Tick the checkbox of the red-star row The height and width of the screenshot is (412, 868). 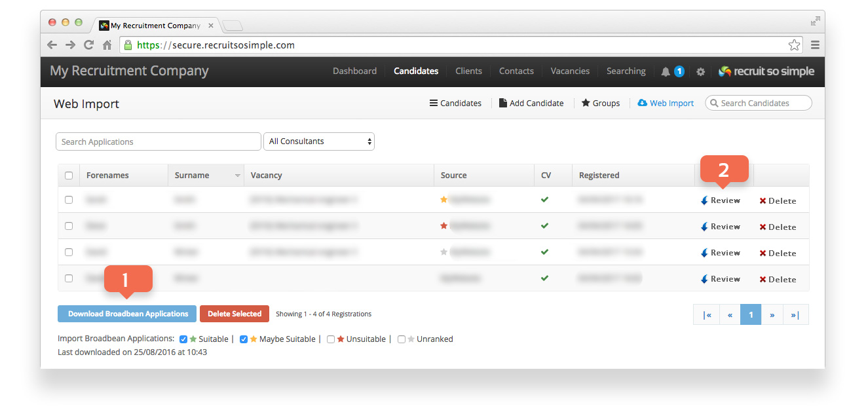click(69, 226)
